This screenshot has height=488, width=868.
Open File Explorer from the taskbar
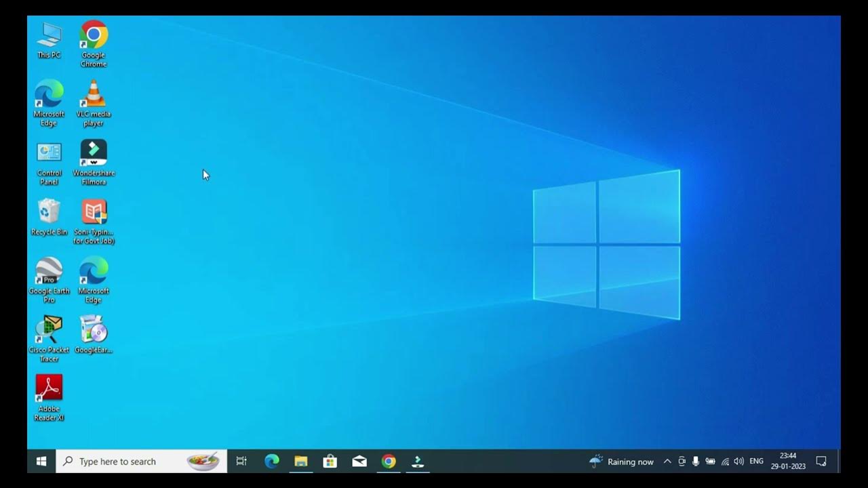(x=301, y=462)
